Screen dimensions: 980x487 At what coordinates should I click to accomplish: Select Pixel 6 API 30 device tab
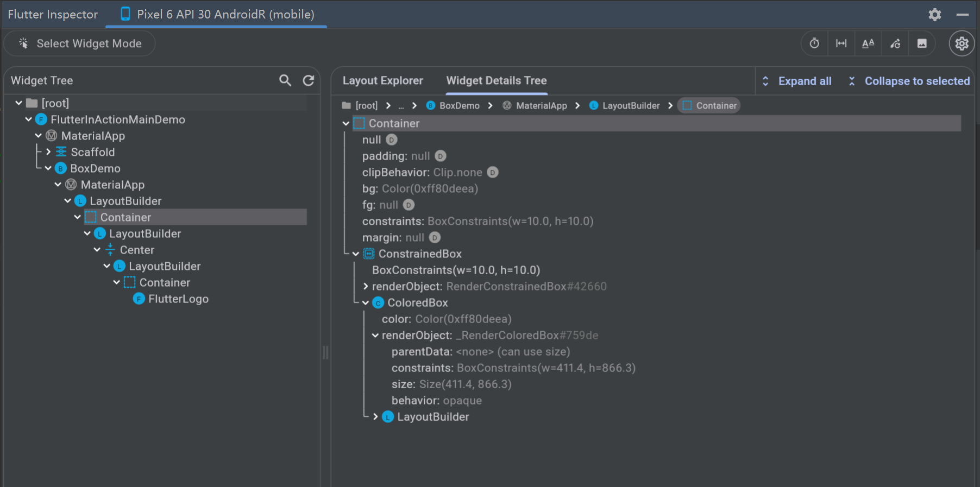pyautogui.click(x=217, y=15)
